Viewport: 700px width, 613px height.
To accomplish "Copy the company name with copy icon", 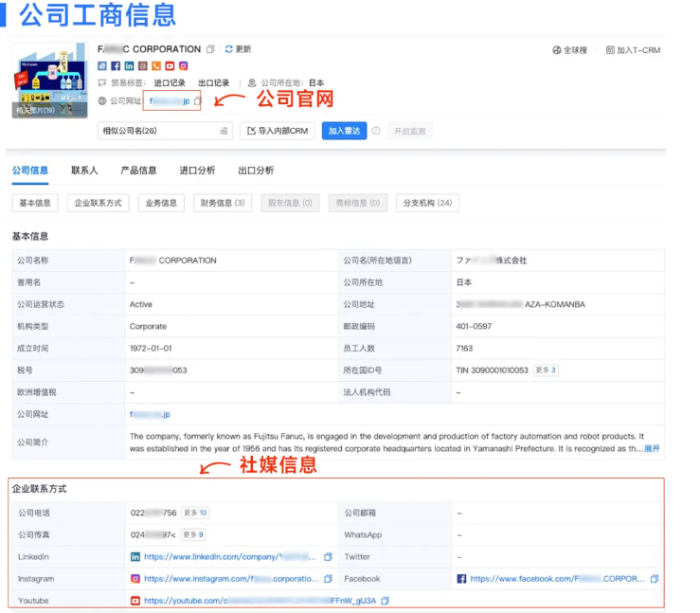I will (210, 49).
